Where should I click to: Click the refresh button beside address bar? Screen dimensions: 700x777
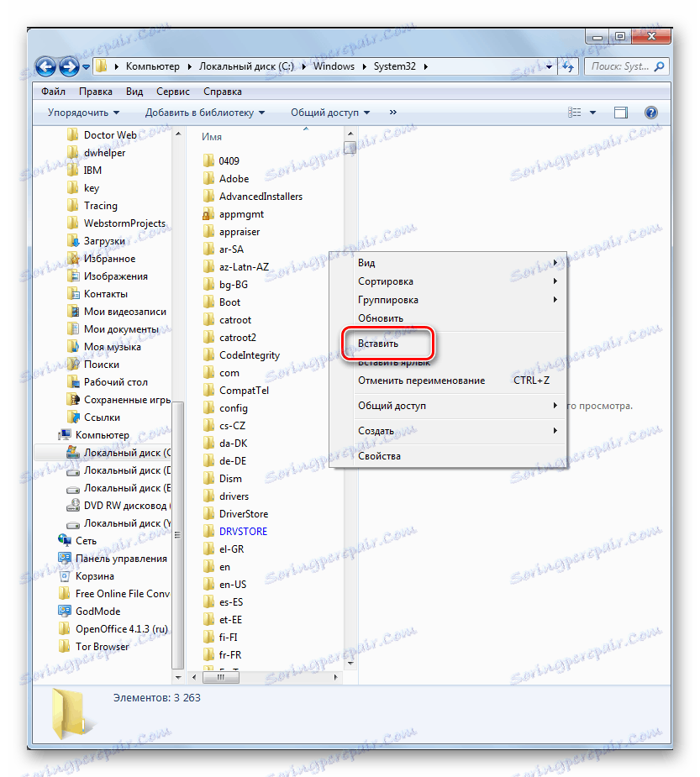[568, 66]
